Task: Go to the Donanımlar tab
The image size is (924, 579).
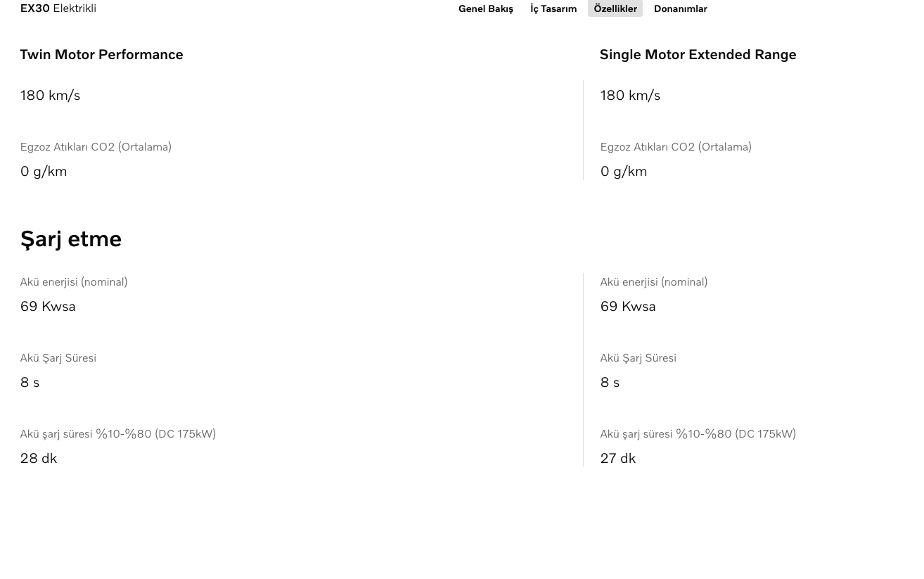Action: (681, 8)
